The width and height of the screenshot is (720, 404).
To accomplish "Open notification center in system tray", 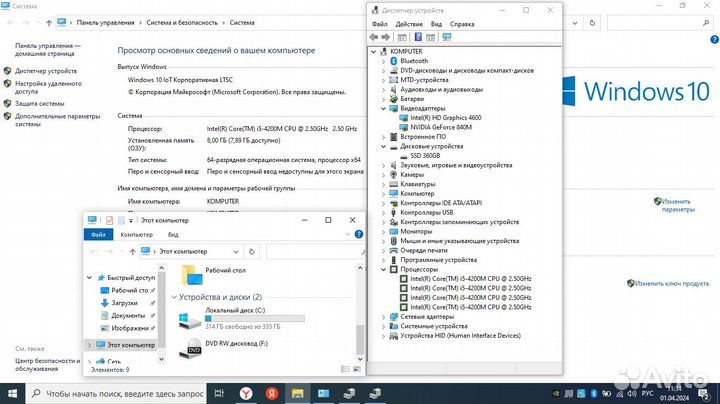I will [704, 393].
